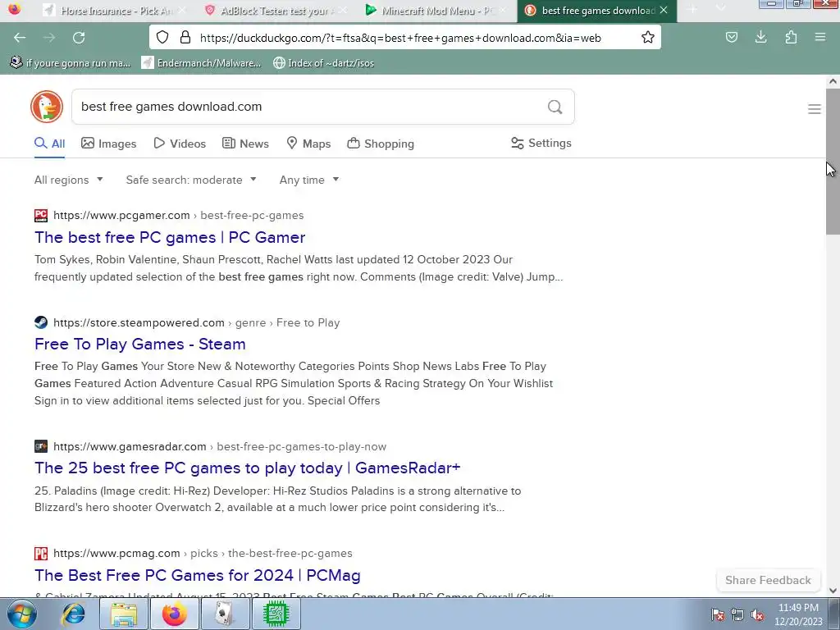The width and height of the screenshot is (840, 630).
Task: Open the Firefox application hamburger menu
Action: pos(819,38)
